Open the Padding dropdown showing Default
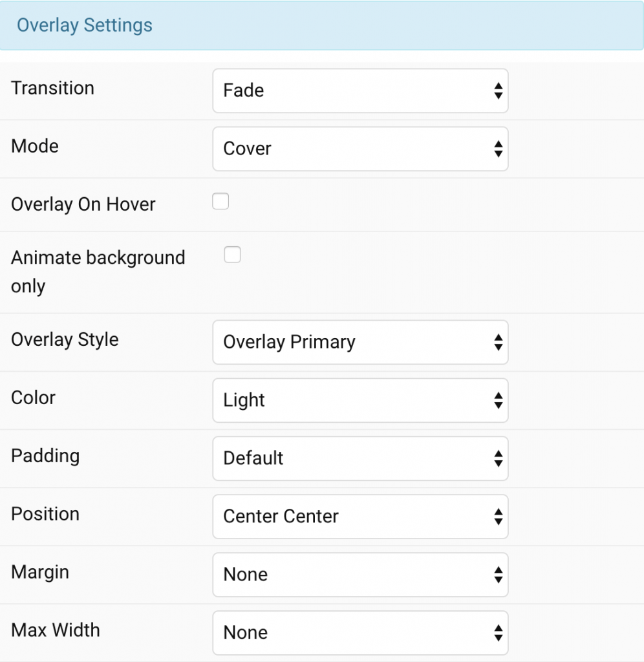Screen dimensions: 644x662 [x=360, y=458]
